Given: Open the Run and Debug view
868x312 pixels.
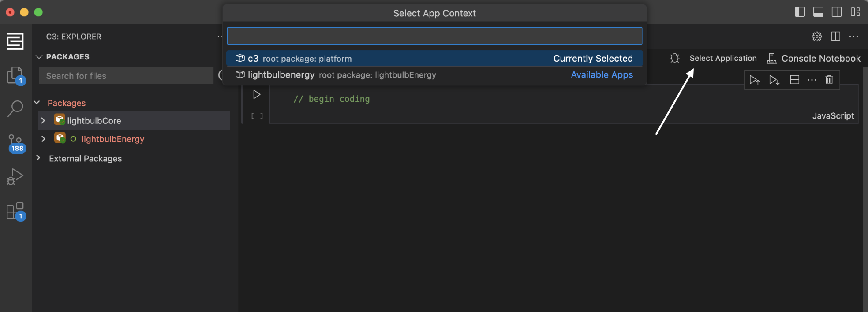Looking at the screenshot, I should (x=15, y=177).
